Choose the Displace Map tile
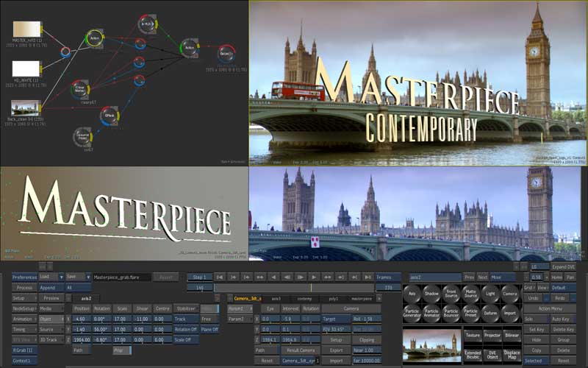This screenshot has height=368, width=588. tap(512, 355)
